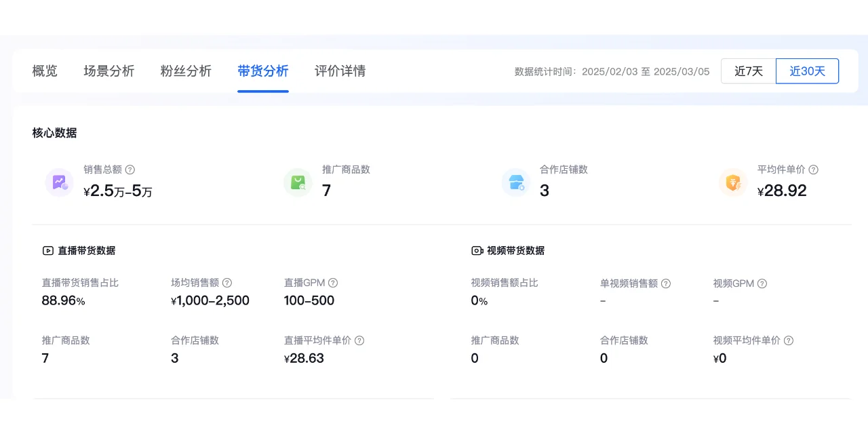Open the 视频GPM help icon

click(761, 283)
